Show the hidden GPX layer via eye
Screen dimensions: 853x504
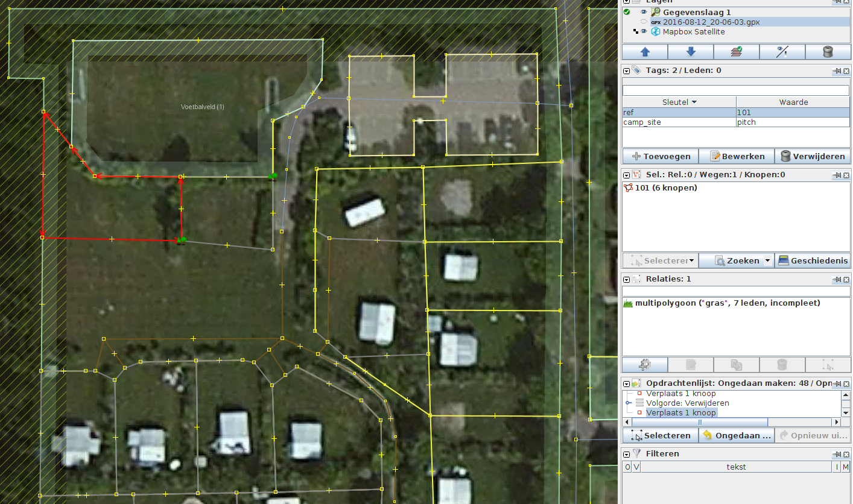point(644,22)
